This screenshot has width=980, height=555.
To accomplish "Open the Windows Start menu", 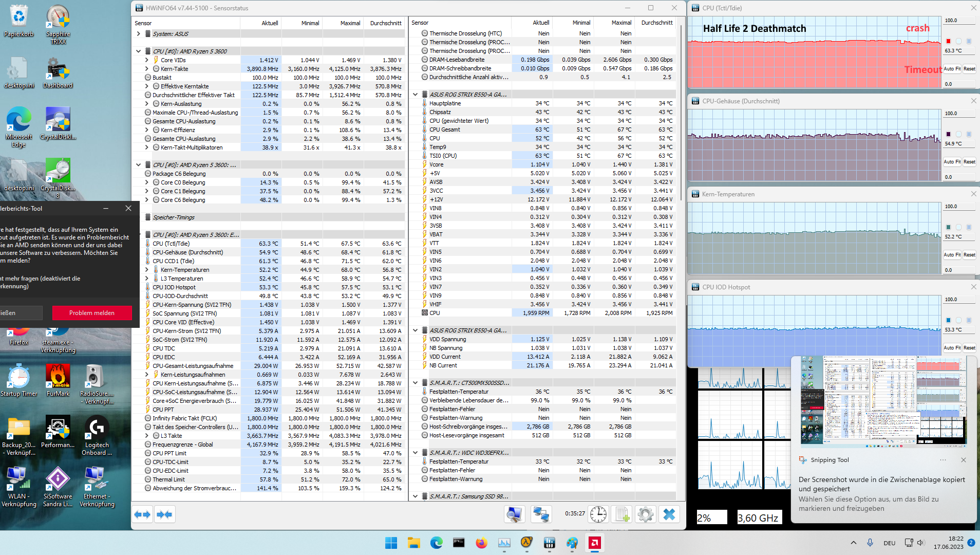I will tap(391, 543).
